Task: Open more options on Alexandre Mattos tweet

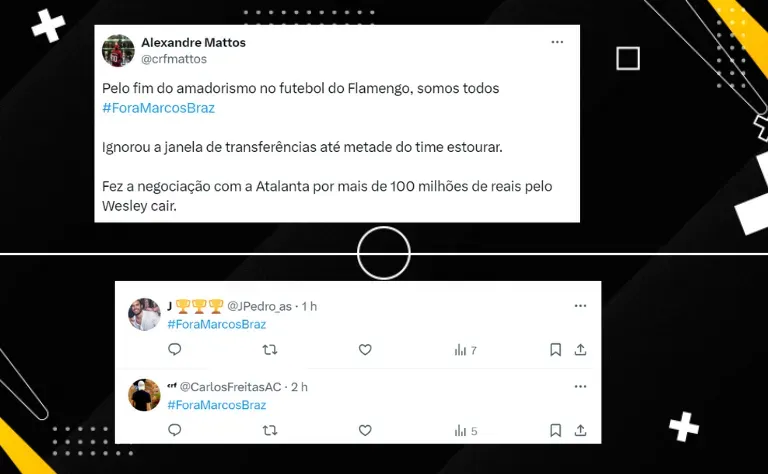Action: 557,42
